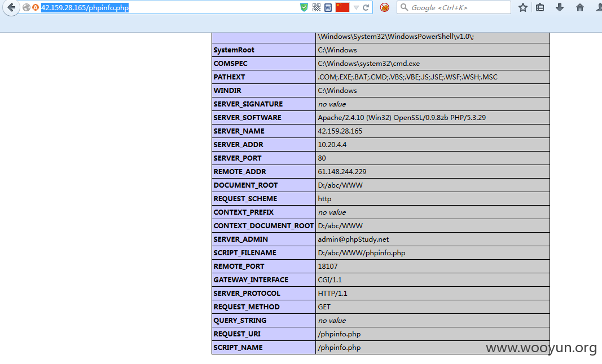
Task: Click the SERVER_PROTOCOL label
Action: 247,294
